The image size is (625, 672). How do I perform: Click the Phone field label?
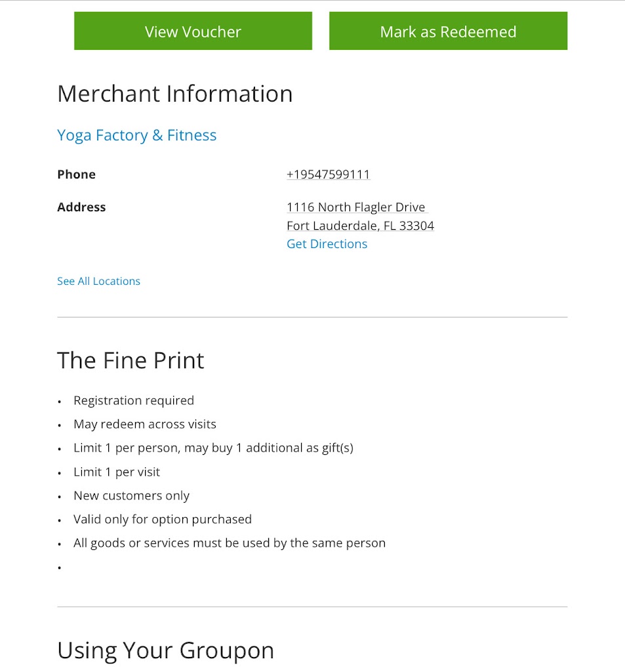(76, 175)
